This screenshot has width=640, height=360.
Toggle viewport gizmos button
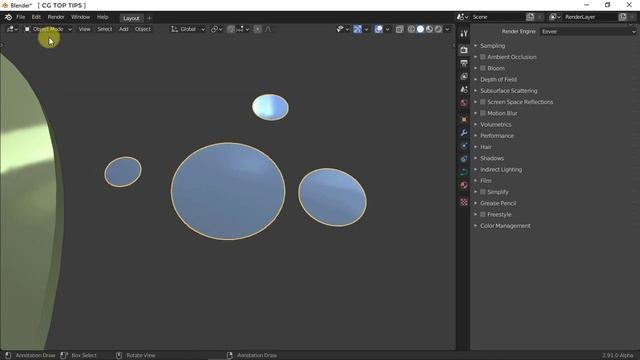click(x=357, y=29)
